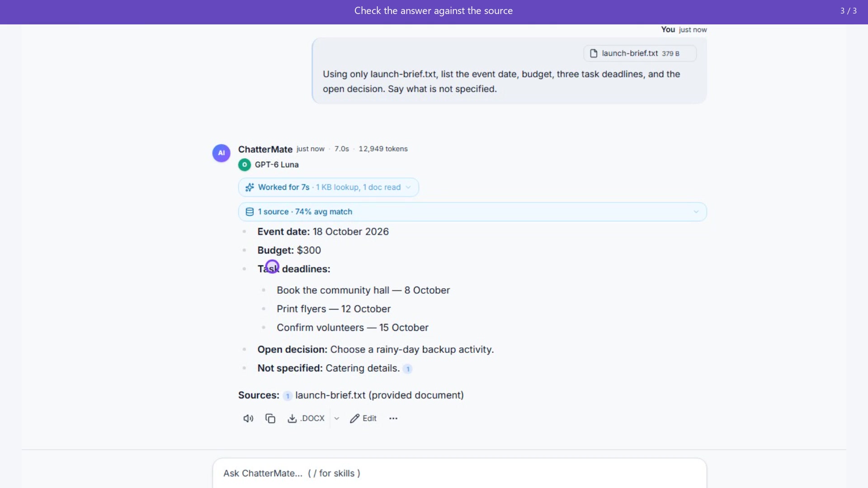Viewport: 868px width, 488px height.
Task: Click the sparkle icon beside 'Worked for 7s'
Action: 250,187
